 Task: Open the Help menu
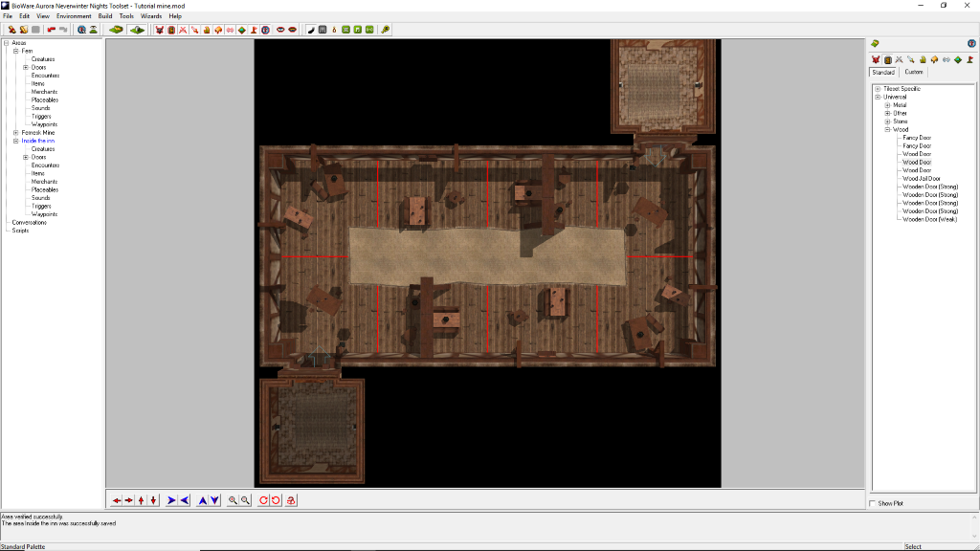[x=175, y=16]
